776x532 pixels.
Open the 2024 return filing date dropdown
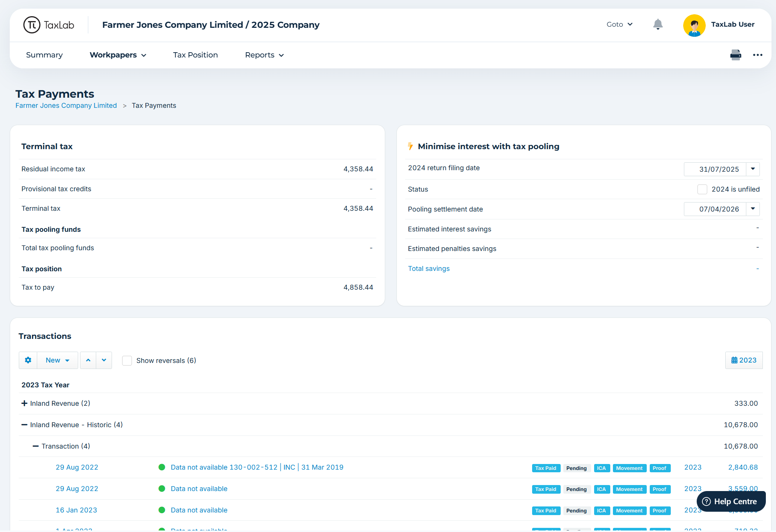click(753, 169)
